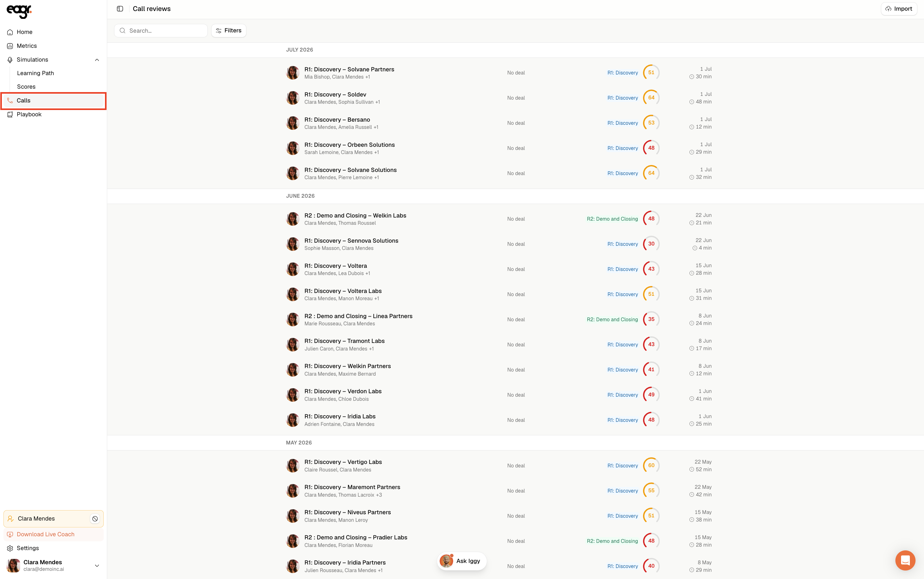Open call R1: Discovery – Iridia Partners
The width and height of the screenshot is (924, 579).
pyautogui.click(x=345, y=563)
